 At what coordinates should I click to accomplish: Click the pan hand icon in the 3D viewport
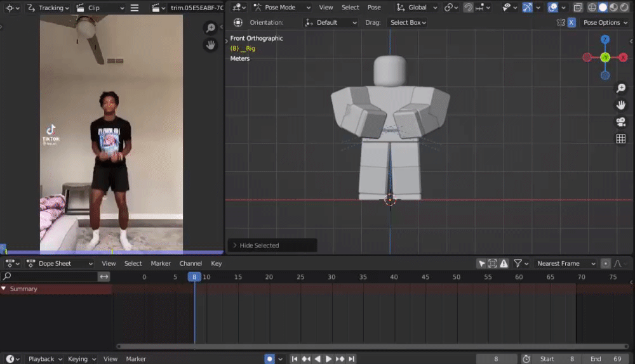click(621, 105)
